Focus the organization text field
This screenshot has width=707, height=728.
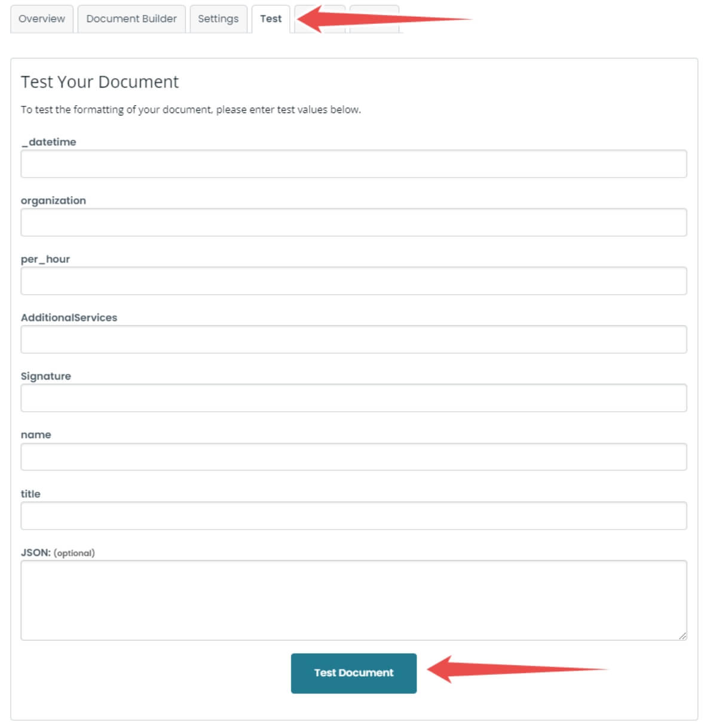click(353, 222)
